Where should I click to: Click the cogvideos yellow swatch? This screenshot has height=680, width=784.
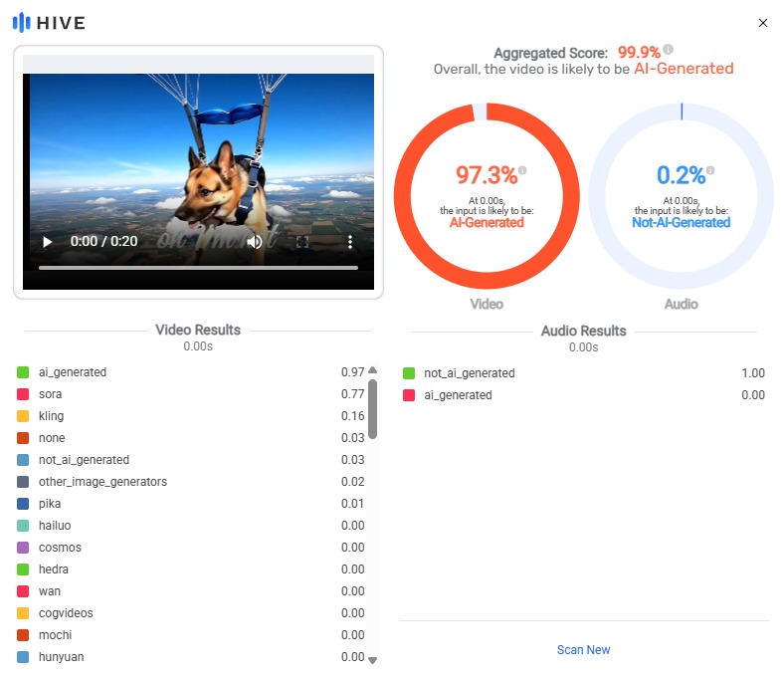click(23, 613)
